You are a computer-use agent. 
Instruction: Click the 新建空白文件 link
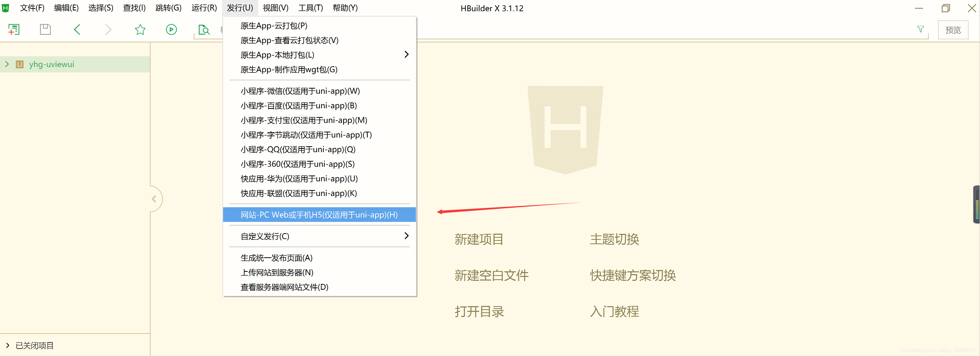[x=492, y=275]
